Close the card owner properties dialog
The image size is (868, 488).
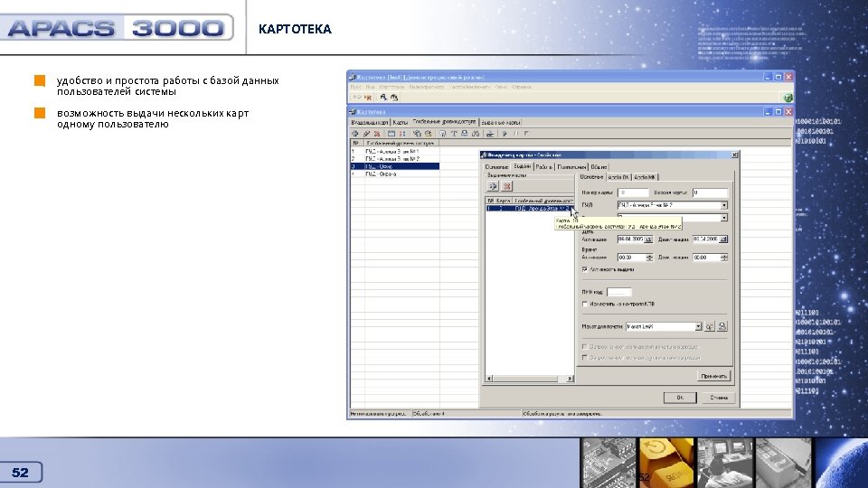click(734, 155)
